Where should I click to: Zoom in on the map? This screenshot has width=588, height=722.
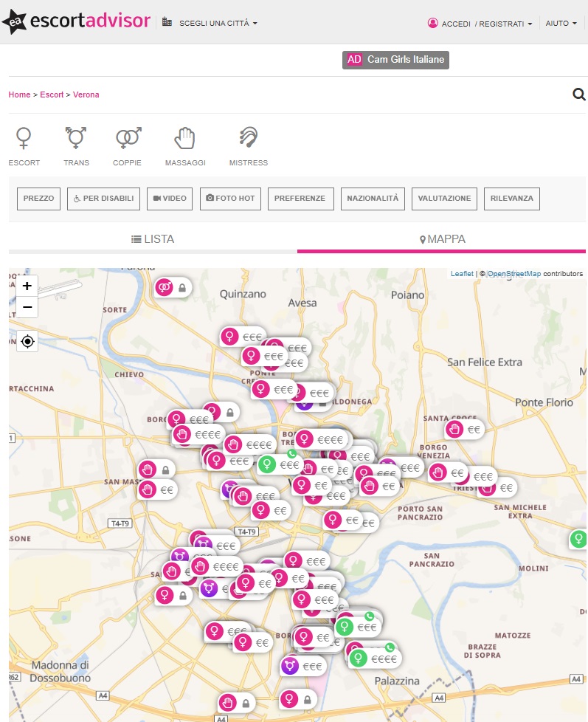pos(27,286)
